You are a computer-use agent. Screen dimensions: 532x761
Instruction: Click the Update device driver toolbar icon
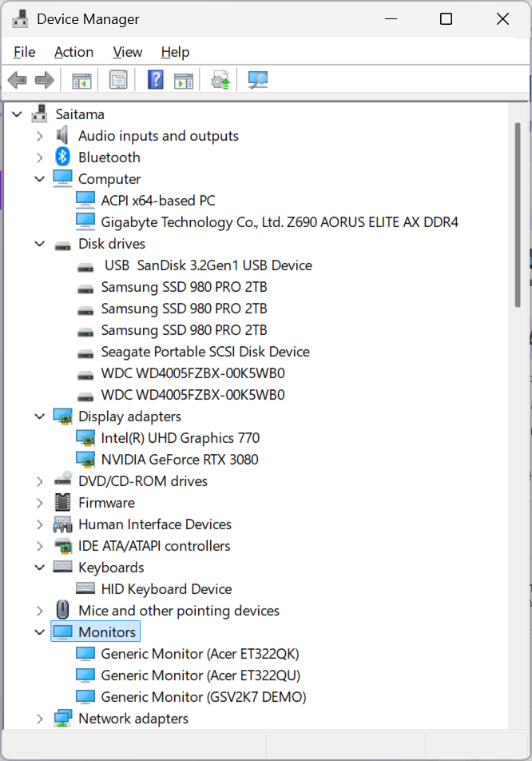[x=220, y=80]
